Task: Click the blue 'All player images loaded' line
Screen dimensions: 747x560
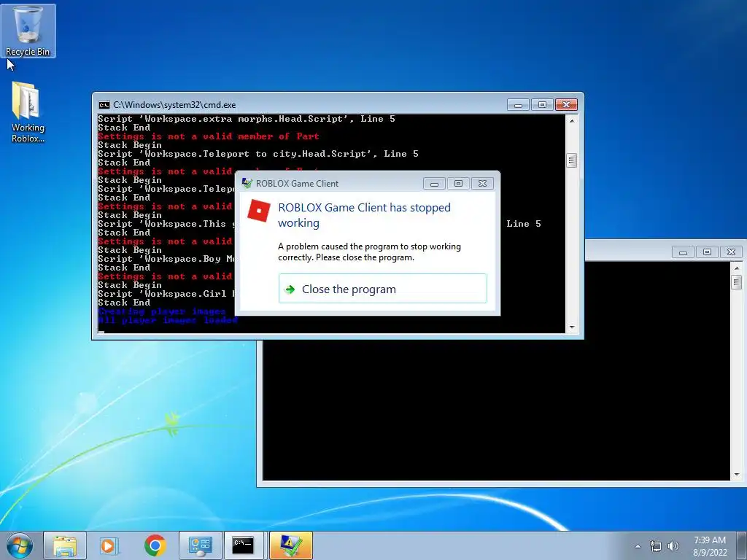Action: click(168, 320)
